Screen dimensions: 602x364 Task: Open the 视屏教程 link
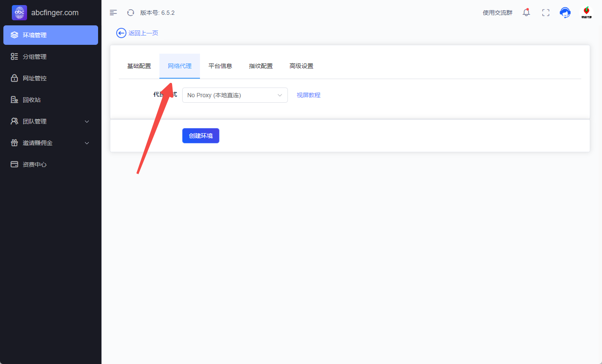click(309, 95)
